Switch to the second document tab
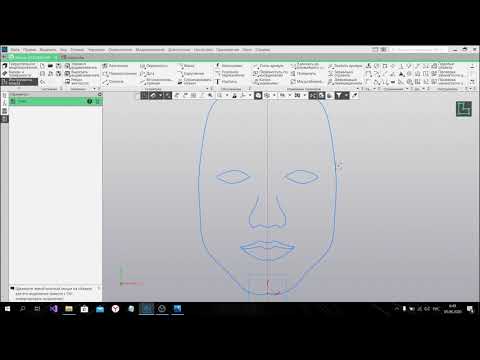480x360 pixels. pyautogui.click(x=73, y=57)
